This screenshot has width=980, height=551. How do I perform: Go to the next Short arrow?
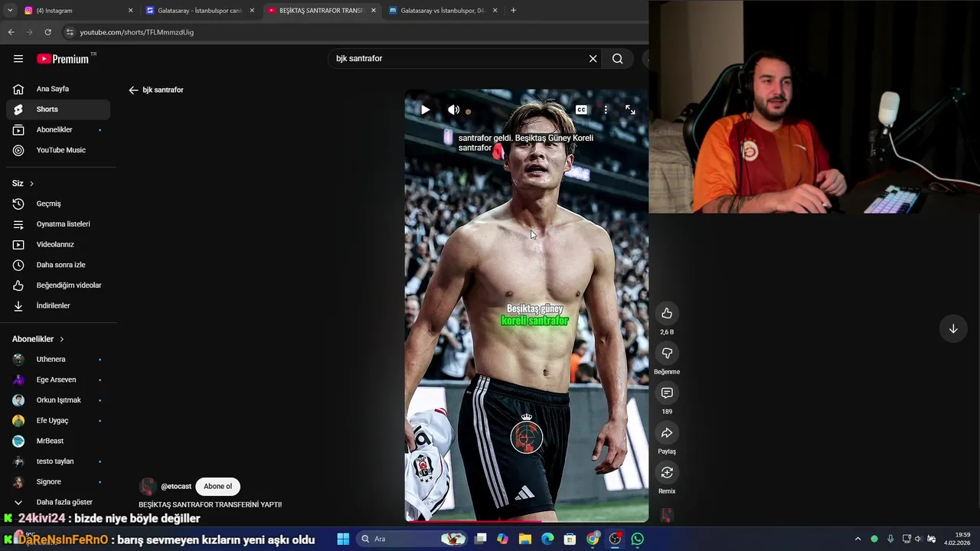click(953, 329)
